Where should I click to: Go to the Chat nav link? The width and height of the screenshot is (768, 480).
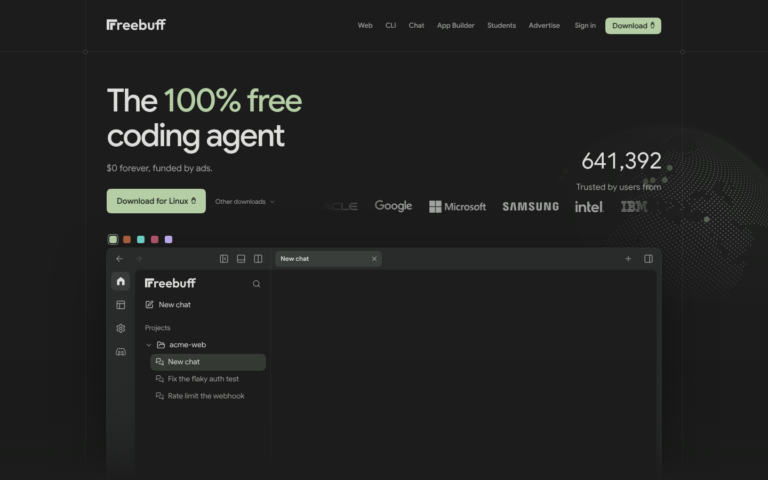(x=416, y=25)
